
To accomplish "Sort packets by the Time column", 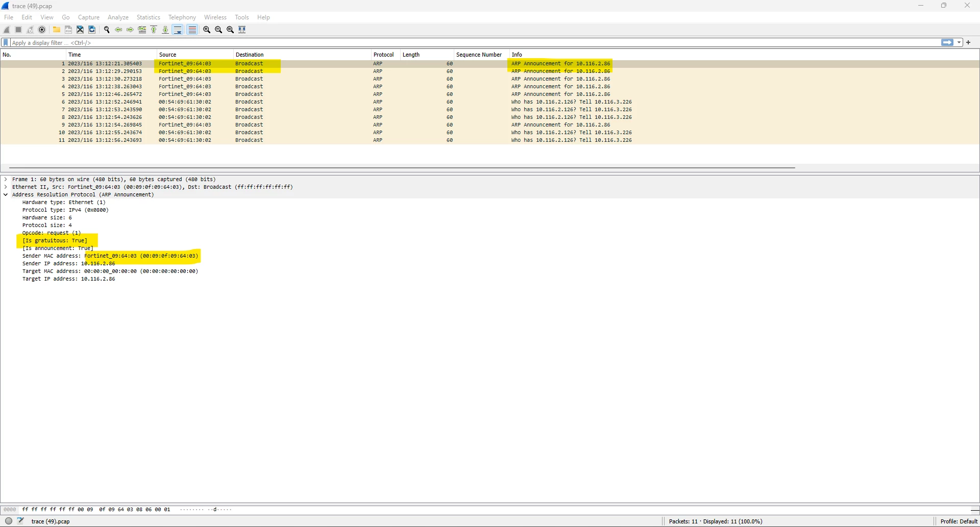I will (x=111, y=55).
